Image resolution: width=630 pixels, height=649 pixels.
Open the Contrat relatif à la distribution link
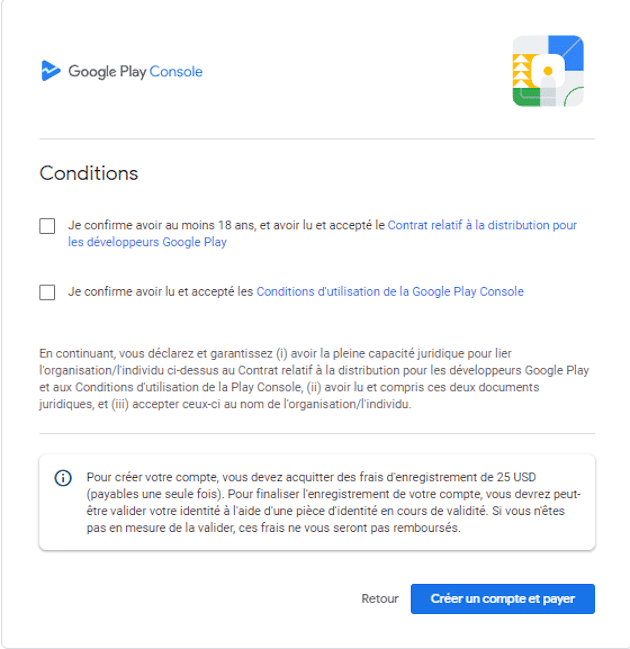(x=481, y=226)
